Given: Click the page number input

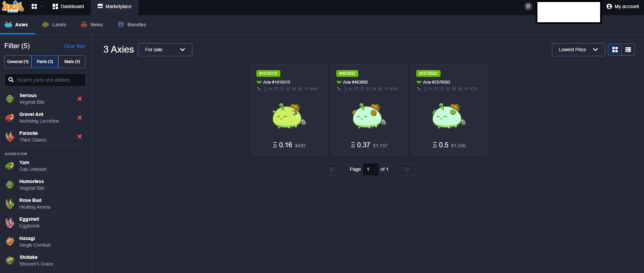Looking at the screenshot, I should (x=370, y=169).
